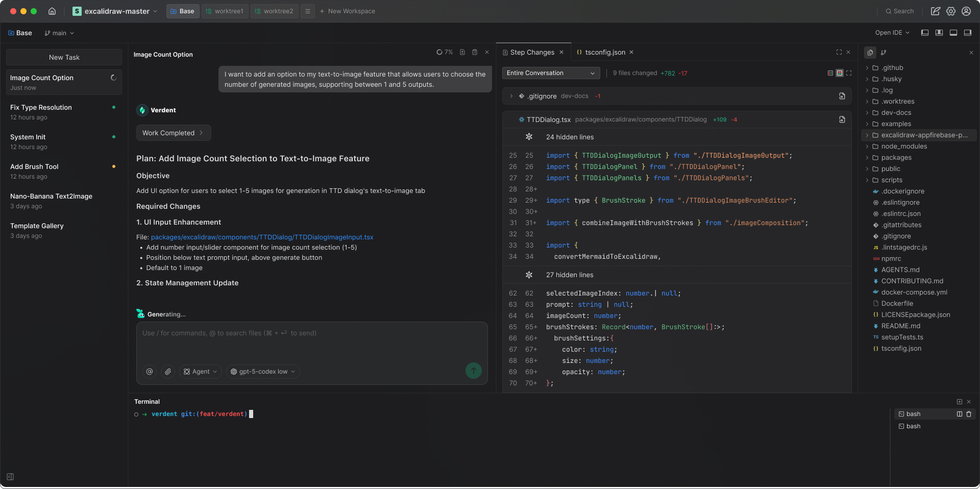Toggle side-by-side diff view
Viewport: 980px width, 489px height.
830,73
